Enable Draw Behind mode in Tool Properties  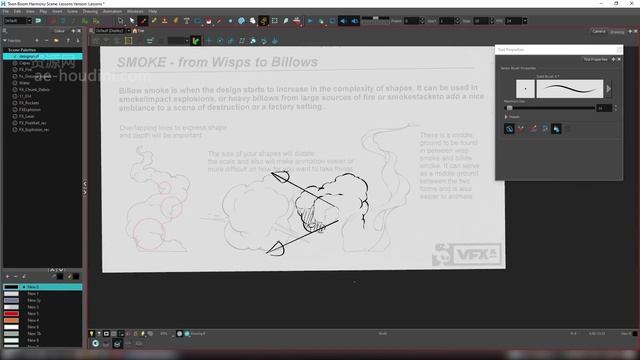click(509, 129)
